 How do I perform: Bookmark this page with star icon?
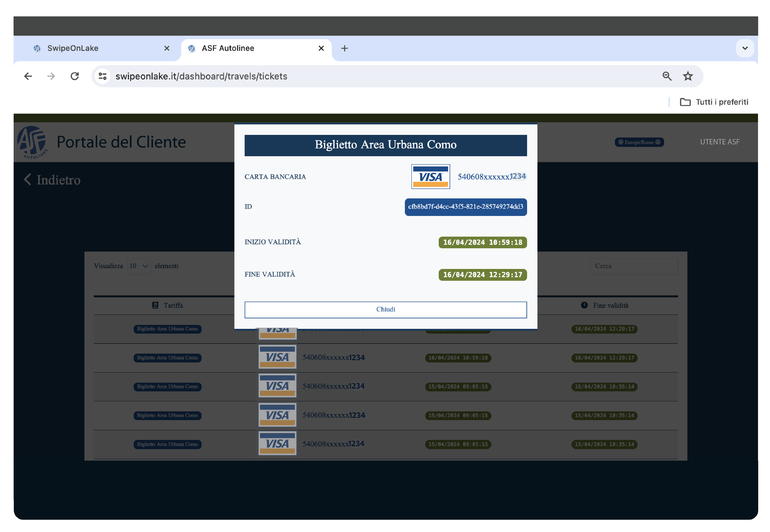pos(688,76)
